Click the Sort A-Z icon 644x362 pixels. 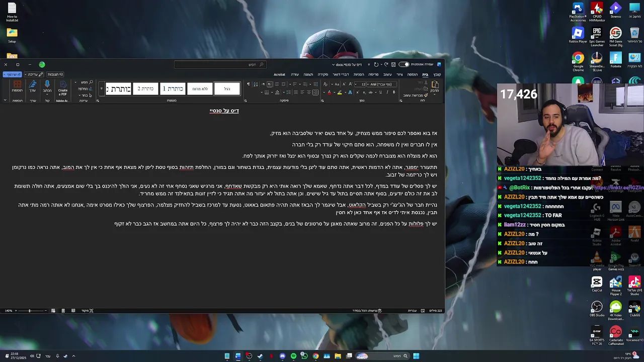click(256, 84)
